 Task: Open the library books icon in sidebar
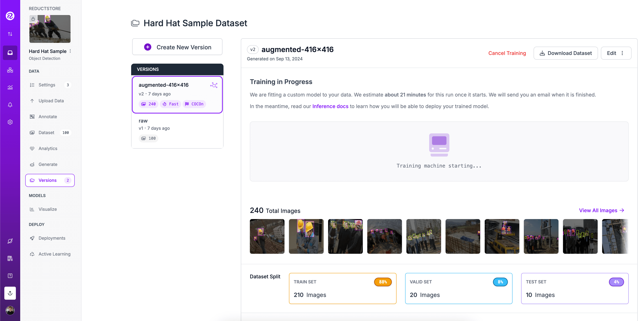pos(10,258)
